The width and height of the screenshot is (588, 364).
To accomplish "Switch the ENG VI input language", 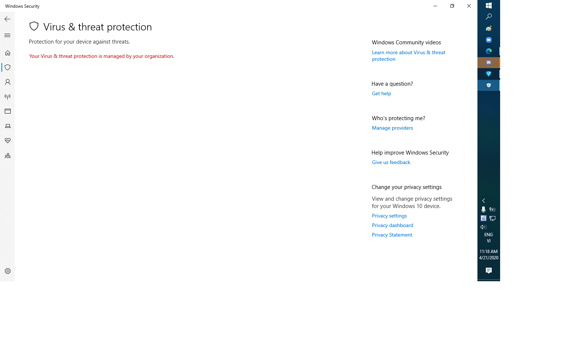I will [488, 238].
